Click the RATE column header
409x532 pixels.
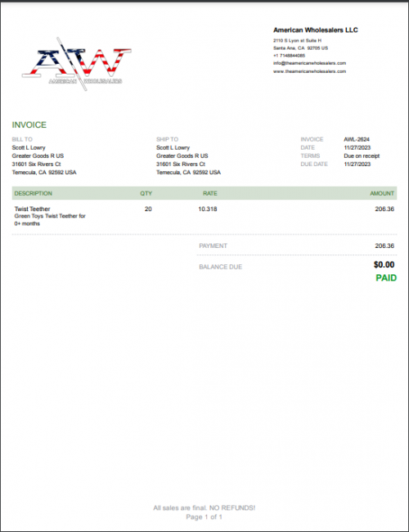pyautogui.click(x=210, y=193)
